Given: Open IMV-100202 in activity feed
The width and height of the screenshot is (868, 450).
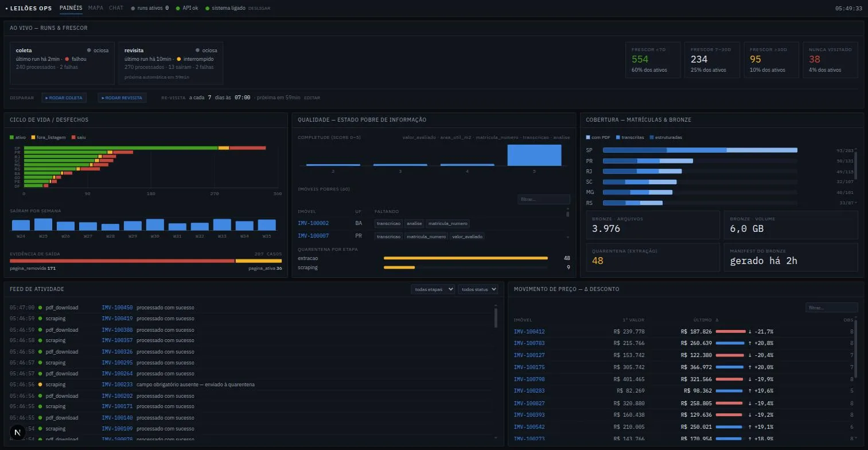Looking at the screenshot, I should (117, 396).
